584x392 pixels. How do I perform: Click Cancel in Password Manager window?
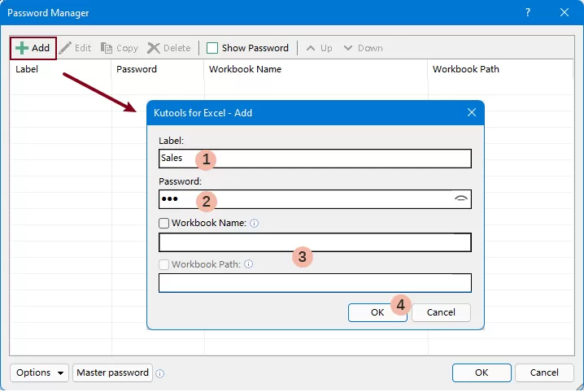pyautogui.click(x=544, y=372)
